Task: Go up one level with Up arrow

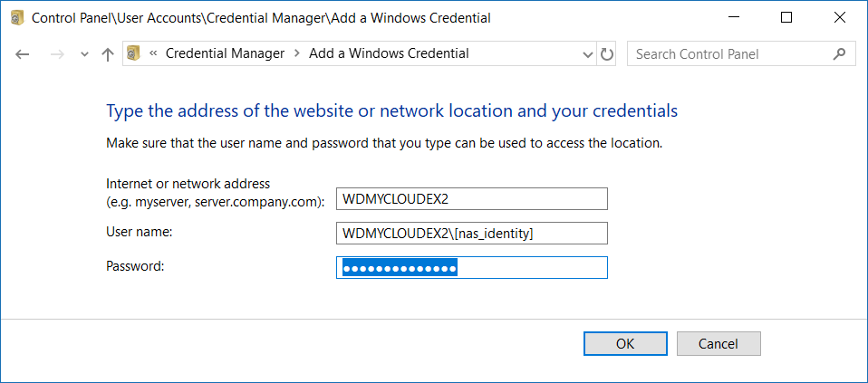Action: tap(108, 54)
